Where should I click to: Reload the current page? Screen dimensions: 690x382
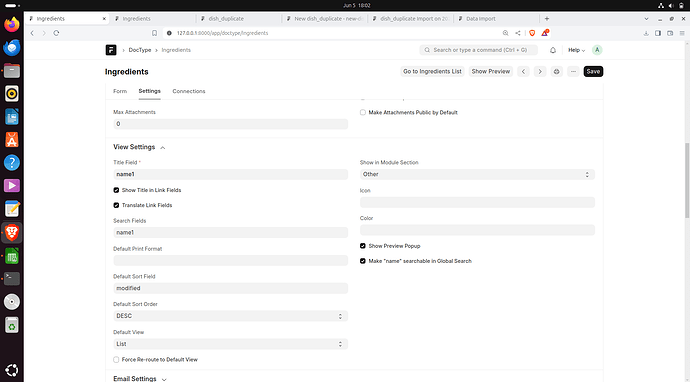coord(56,33)
